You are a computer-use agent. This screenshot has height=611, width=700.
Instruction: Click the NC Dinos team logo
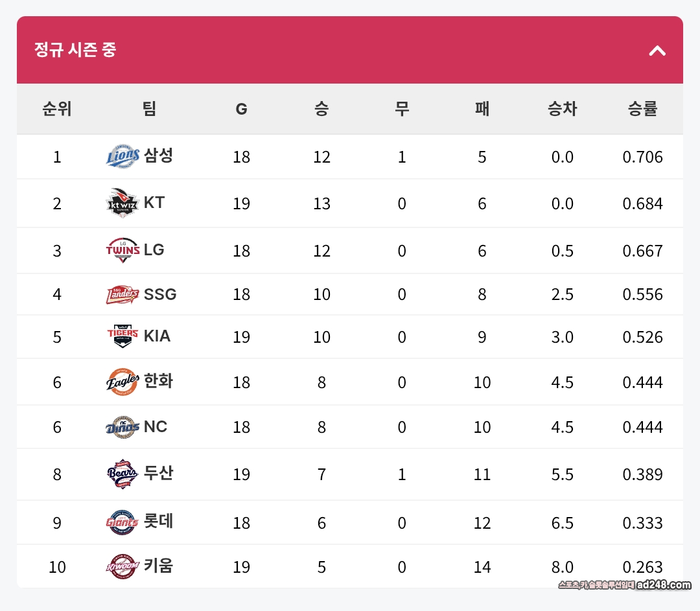tap(122, 427)
